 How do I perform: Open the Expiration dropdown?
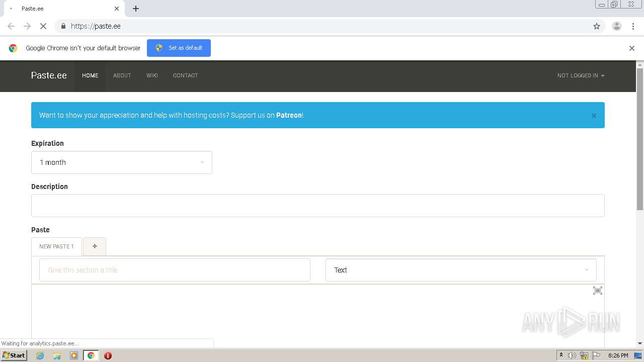(122, 162)
